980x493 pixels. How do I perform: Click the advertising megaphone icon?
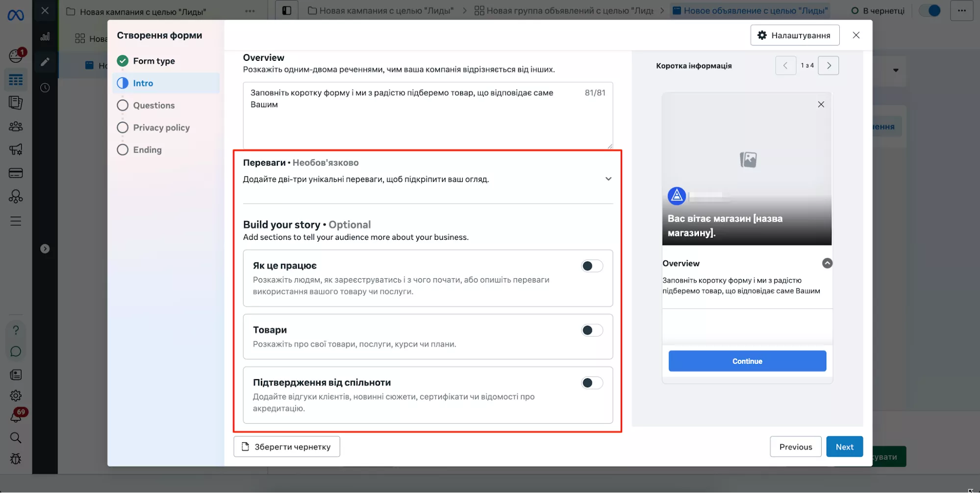click(16, 150)
